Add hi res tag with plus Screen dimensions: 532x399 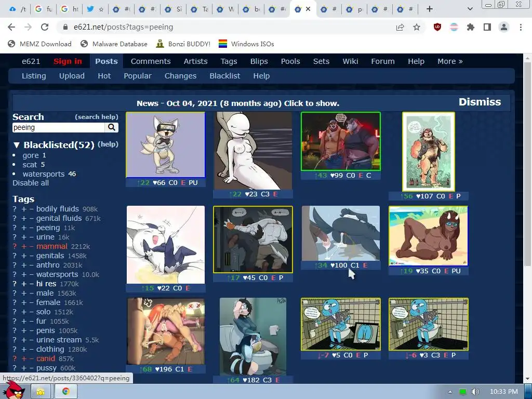(x=24, y=284)
